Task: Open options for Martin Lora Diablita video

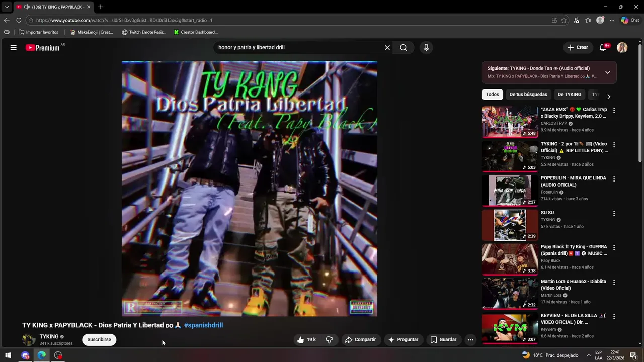Action: click(614, 282)
